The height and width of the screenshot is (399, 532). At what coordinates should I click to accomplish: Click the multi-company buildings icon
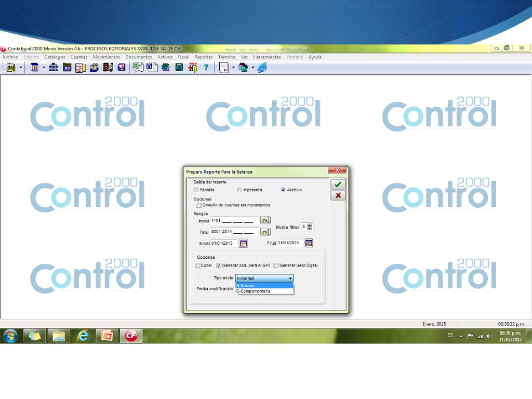point(243,68)
